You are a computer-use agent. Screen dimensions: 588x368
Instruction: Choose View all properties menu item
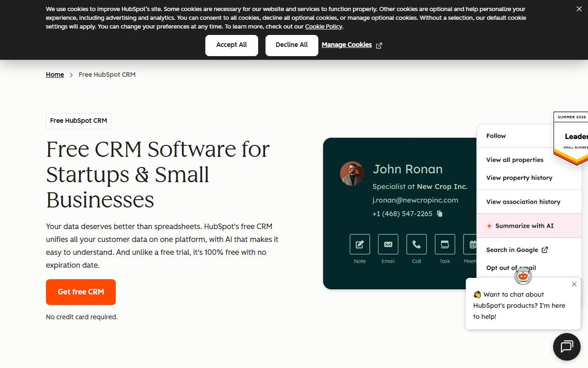click(x=515, y=160)
